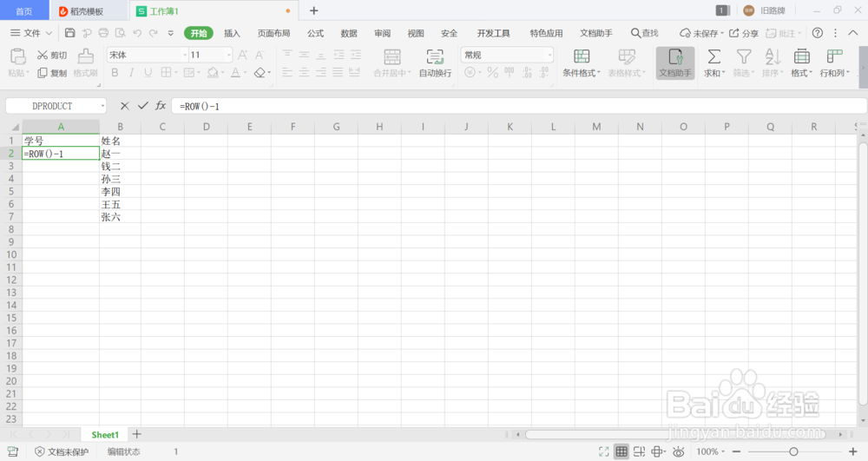Cancel formula entry with X icon
This screenshot has width=868, height=461.
pyautogui.click(x=124, y=106)
